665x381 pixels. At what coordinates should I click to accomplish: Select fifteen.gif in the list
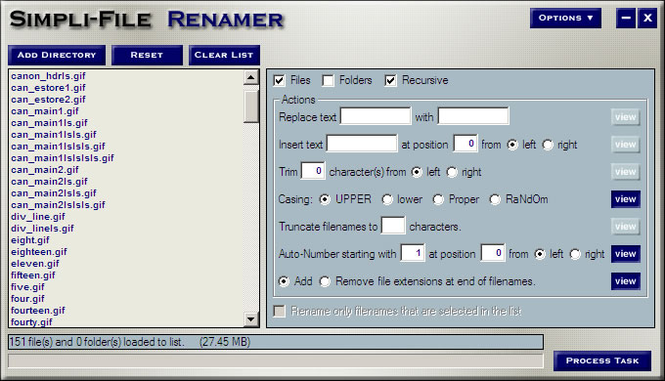pyautogui.click(x=33, y=275)
